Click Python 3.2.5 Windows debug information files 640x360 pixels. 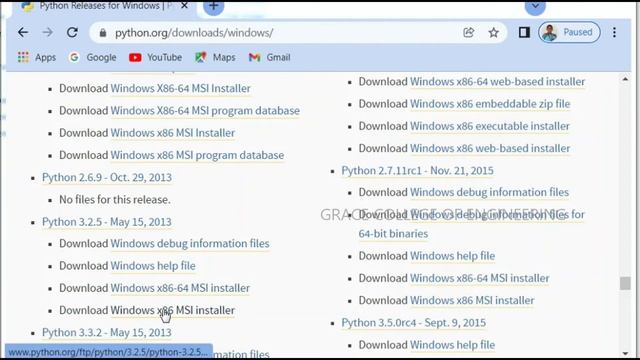coord(190,244)
